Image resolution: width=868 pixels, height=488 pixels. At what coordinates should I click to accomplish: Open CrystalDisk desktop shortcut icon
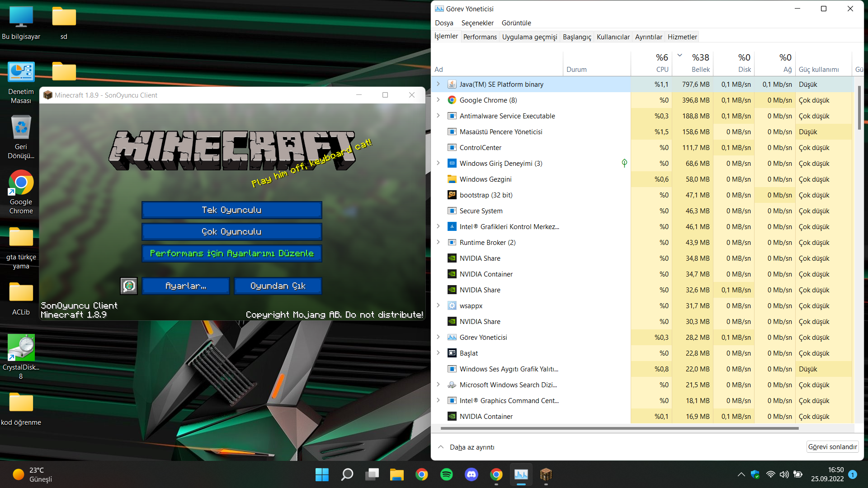21,348
